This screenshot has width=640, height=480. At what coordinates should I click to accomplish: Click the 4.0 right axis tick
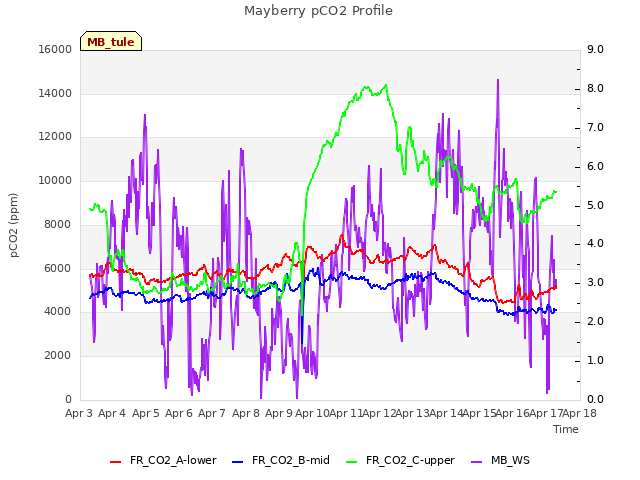tap(595, 244)
